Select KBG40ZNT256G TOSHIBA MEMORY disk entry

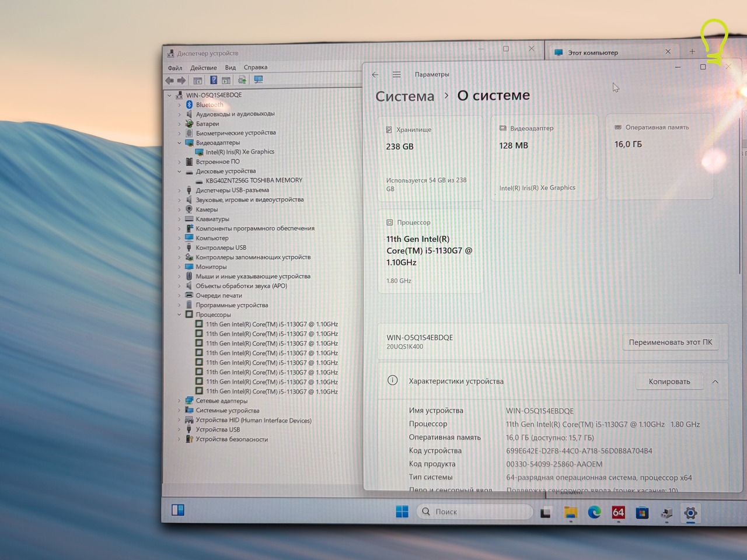click(x=254, y=181)
